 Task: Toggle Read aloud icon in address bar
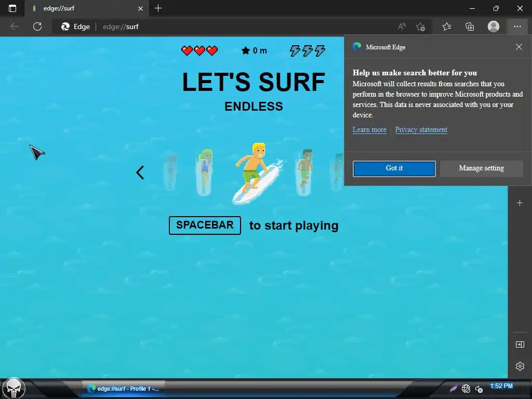tap(402, 26)
